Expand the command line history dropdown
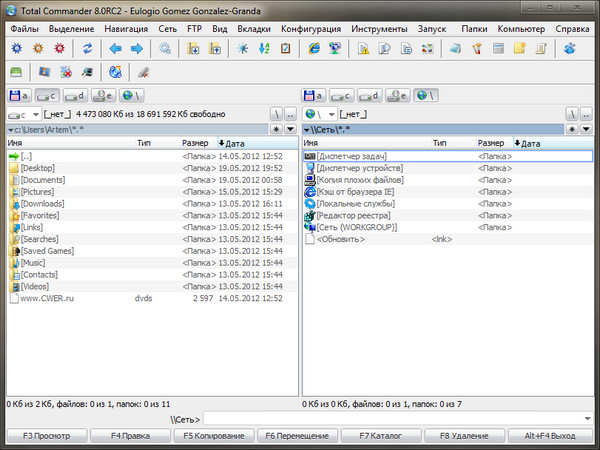The height and width of the screenshot is (450, 600). pyautogui.click(x=590, y=418)
